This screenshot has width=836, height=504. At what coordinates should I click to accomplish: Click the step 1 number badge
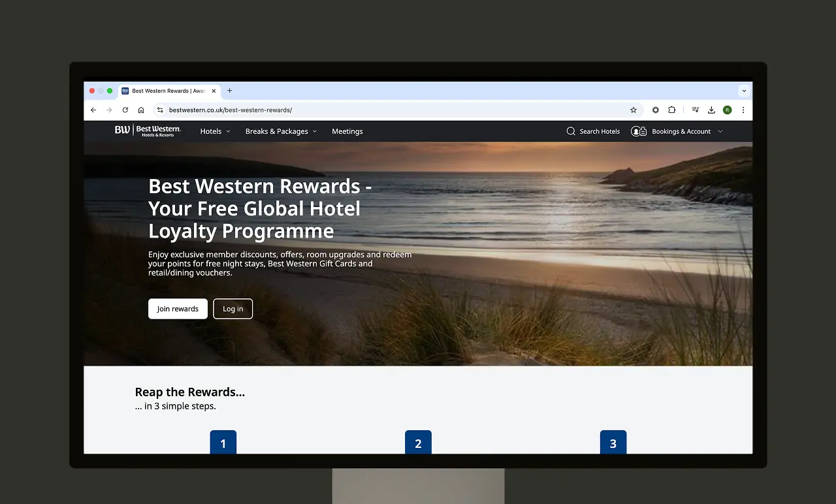pyautogui.click(x=223, y=442)
